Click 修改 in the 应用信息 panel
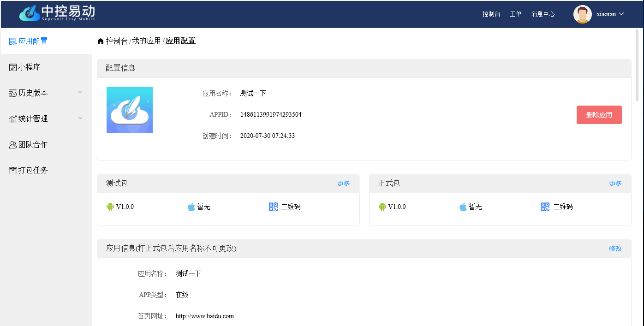This screenshot has width=644, height=326. [615, 249]
